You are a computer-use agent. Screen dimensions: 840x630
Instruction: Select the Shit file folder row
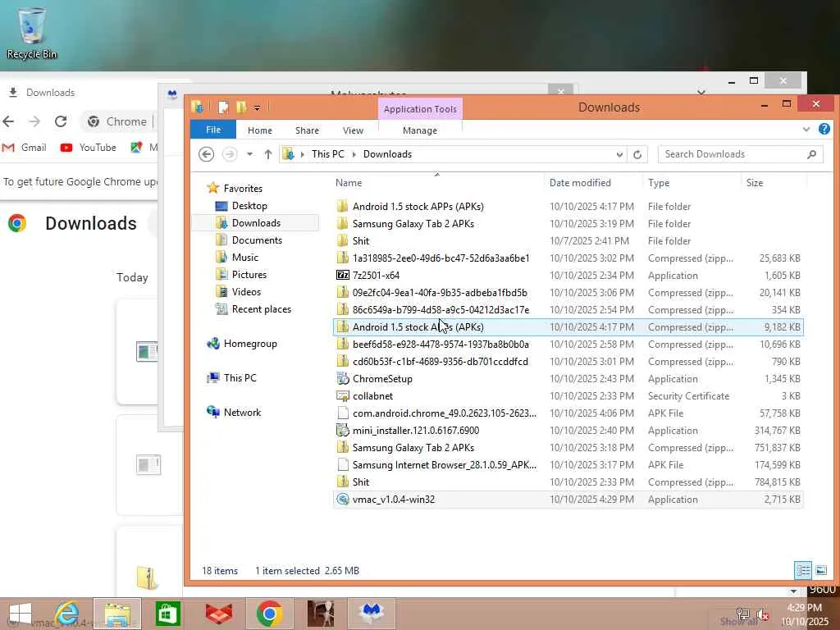568,241
